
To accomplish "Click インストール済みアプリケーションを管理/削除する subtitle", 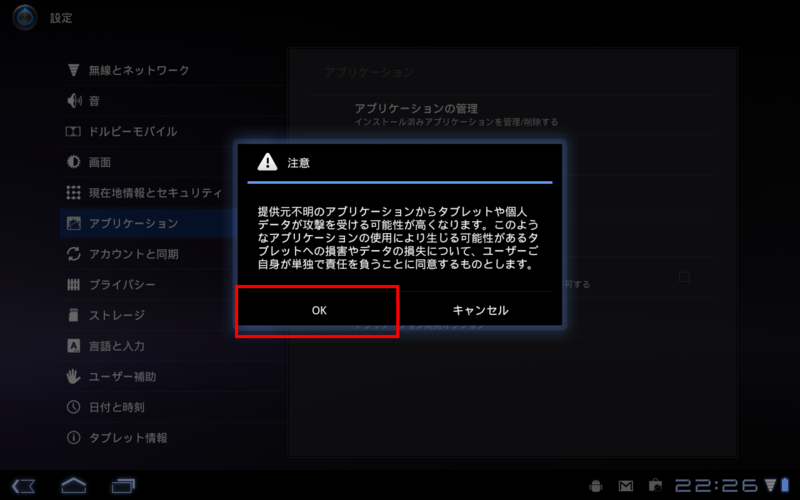I will click(x=456, y=122).
